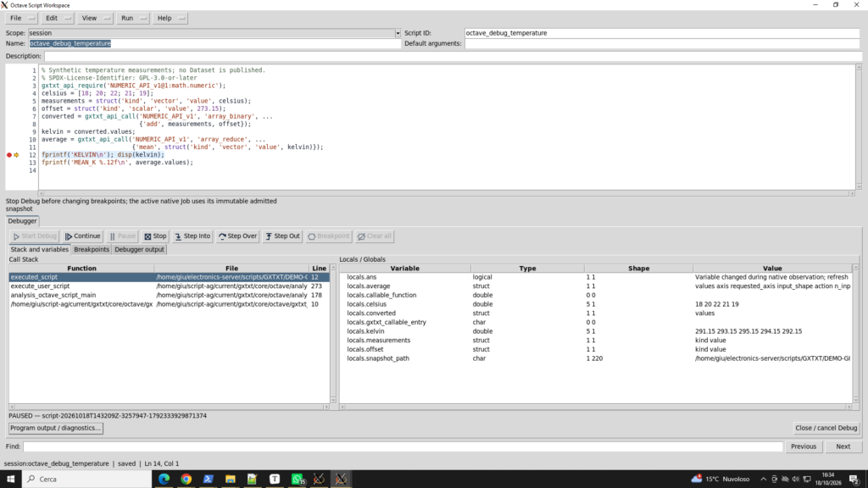Viewport: 868px width, 488px height.
Task: Stop the debug session
Action: 155,236
